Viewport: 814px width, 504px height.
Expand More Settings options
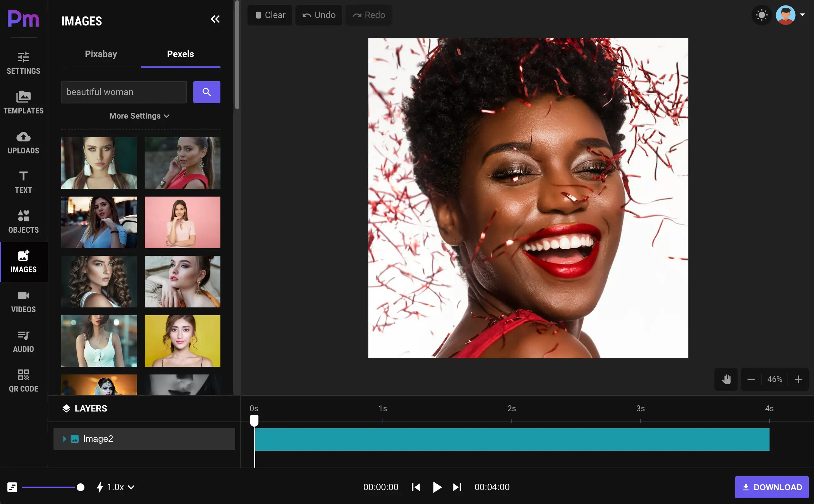coord(140,116)
